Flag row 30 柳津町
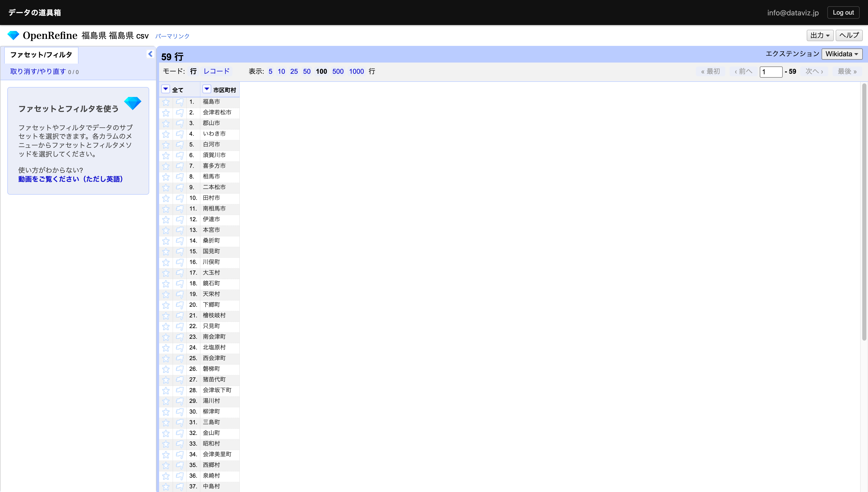The width and height of the screenshot is (868, 492). pyautogui.click(x=179, y=411)
